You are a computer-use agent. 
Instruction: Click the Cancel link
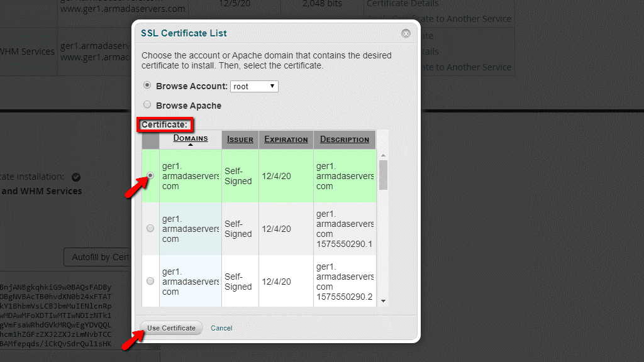[x=221, y=328]
